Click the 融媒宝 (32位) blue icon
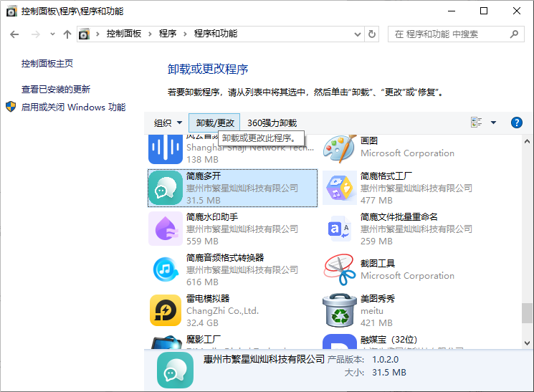Image resolution: width=534 pixels, height=392 pixels. 340,342
